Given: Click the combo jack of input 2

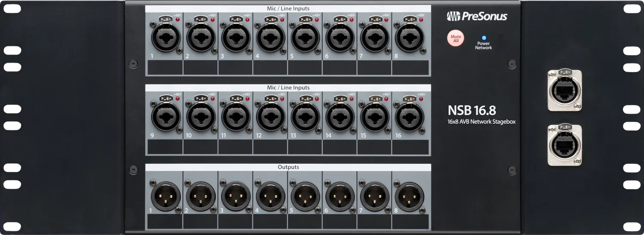Looking at the screenshot, I should tap(201, 37).
